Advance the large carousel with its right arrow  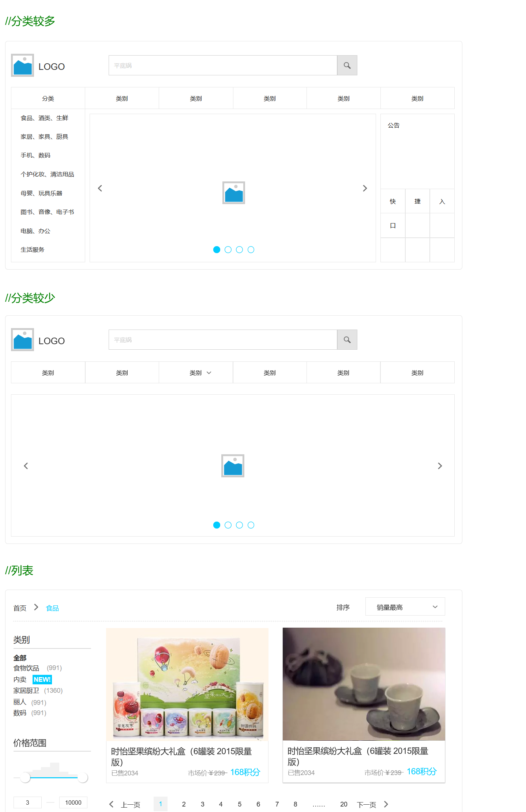coord(440,466)
